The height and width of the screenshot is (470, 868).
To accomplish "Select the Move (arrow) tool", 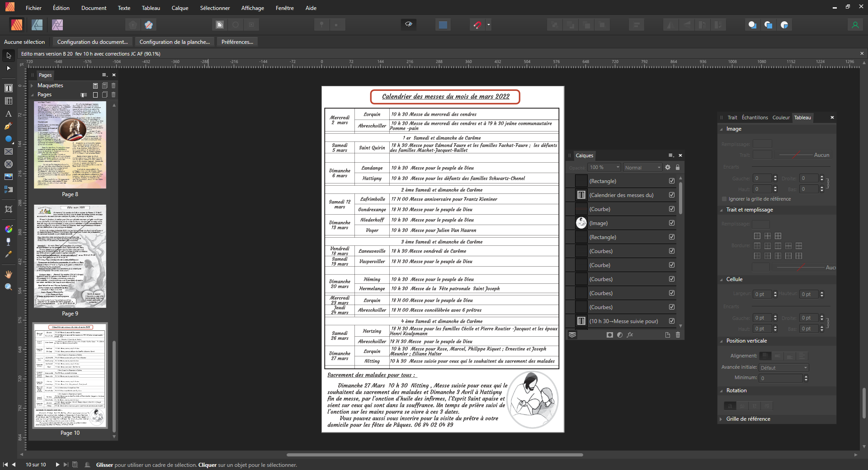I will tap(8, 56).
